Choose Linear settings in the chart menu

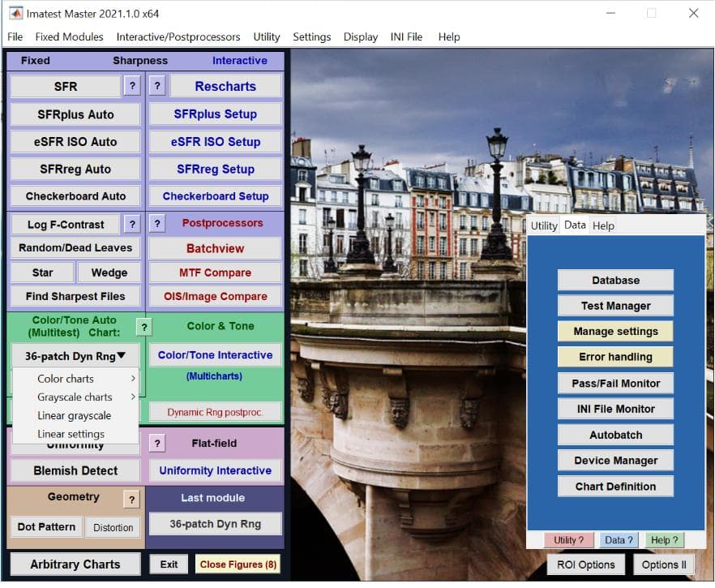(75, 434)
